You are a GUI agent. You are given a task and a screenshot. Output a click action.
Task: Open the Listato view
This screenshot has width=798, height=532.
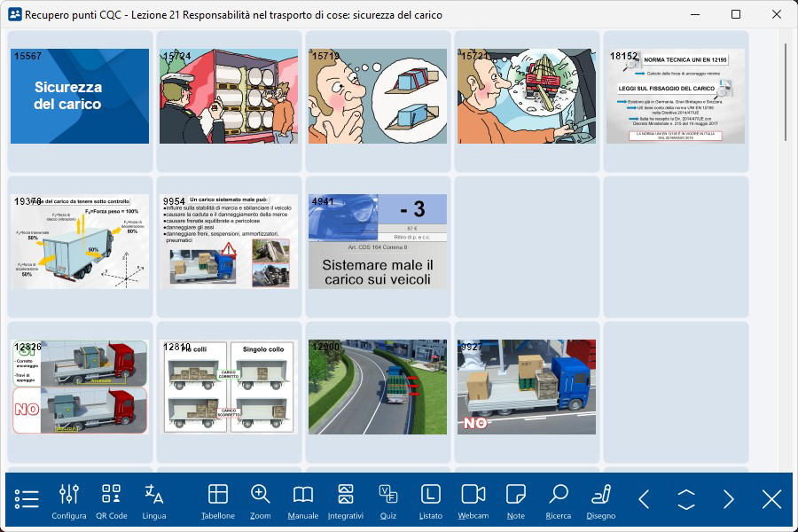[x=431, y=502]
